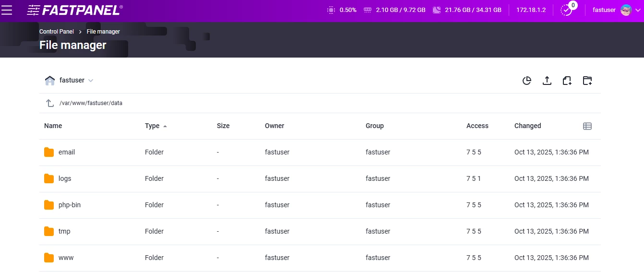644x272 pixels.
Task: Expand the fastuser location dropdown
Action: pyautogui.click(x=91, y=81)
